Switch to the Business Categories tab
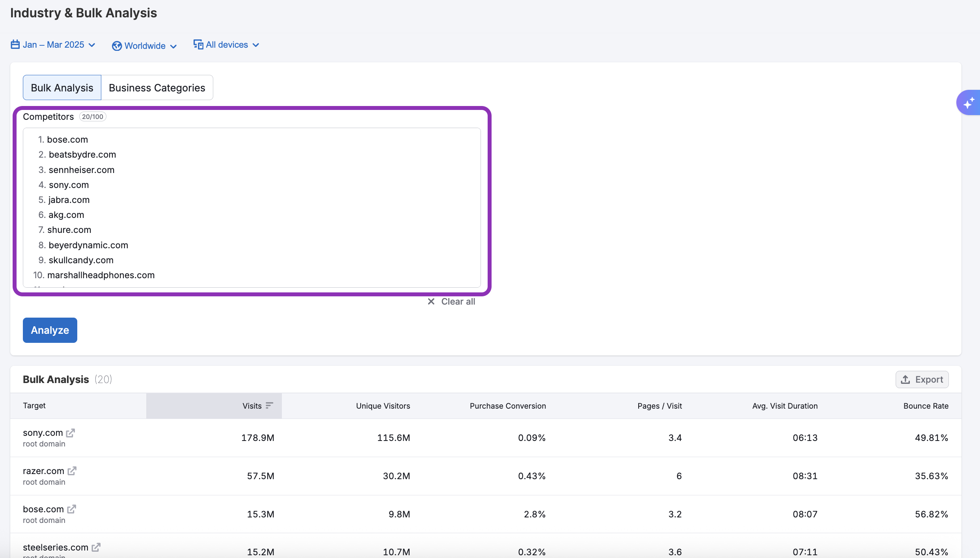Screen dimensions: 980x558 coord(157,87)
